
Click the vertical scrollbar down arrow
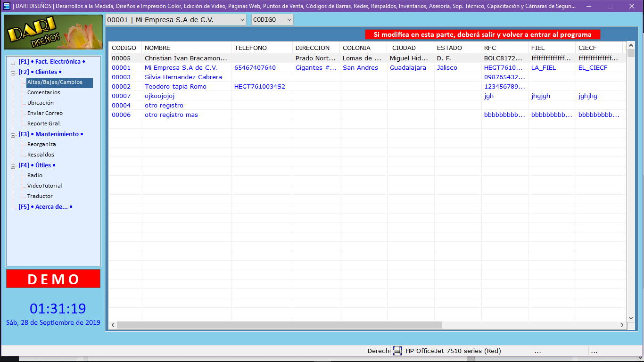(631, 318)
